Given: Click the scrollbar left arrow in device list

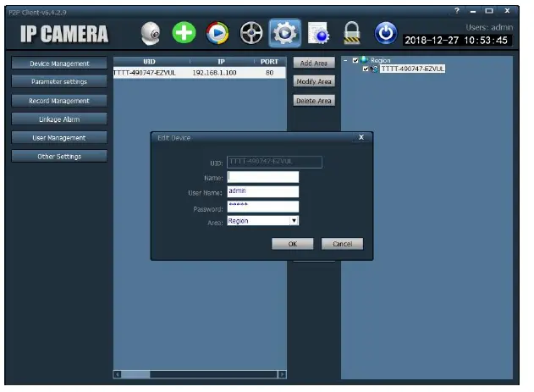Looking at the screenshot, I should 117,374.
